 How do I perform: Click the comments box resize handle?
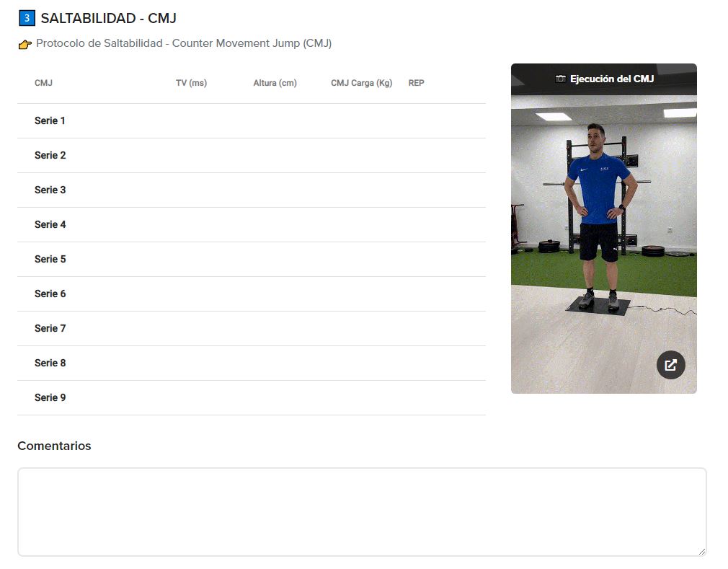[701, 552]
